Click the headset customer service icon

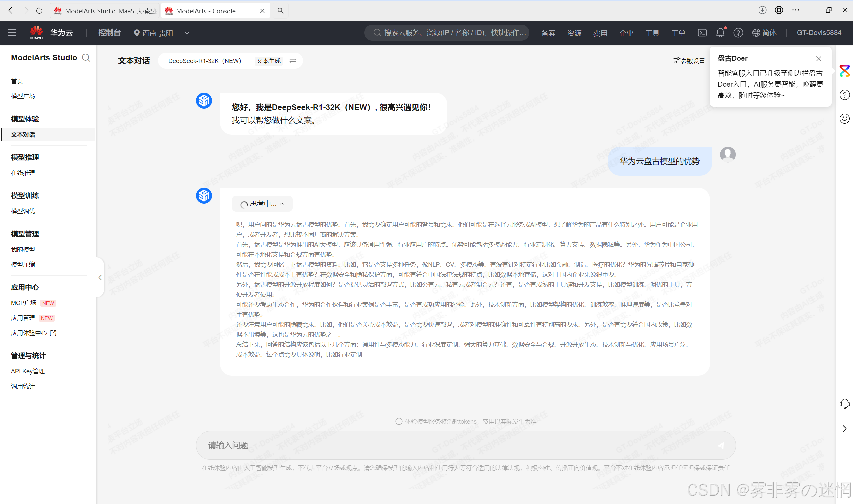[844, 403]
